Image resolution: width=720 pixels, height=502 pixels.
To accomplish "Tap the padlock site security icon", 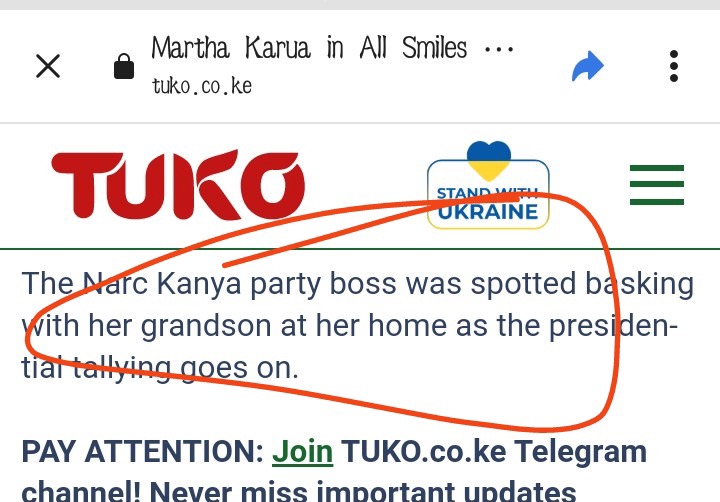I will pos(124,66).
